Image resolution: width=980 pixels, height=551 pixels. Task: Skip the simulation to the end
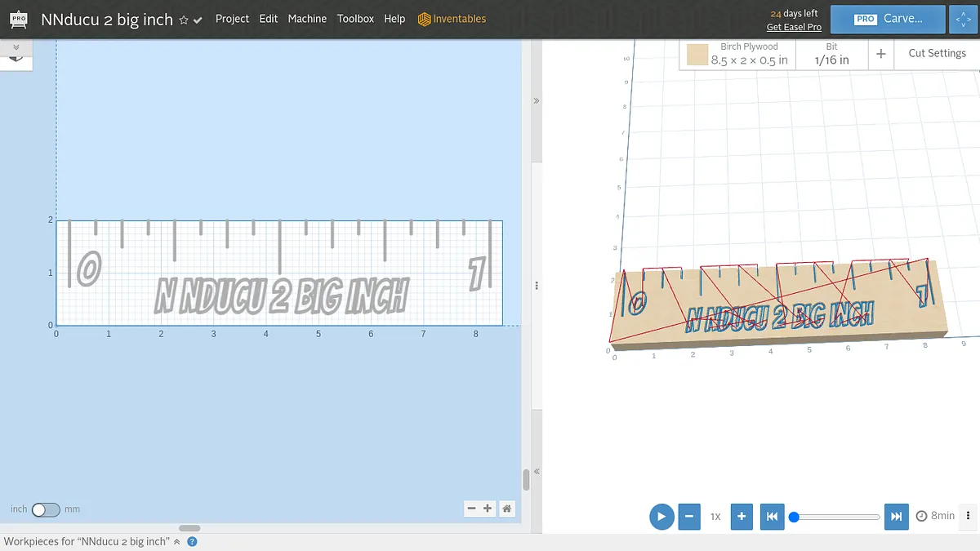(x=896, y=516)
